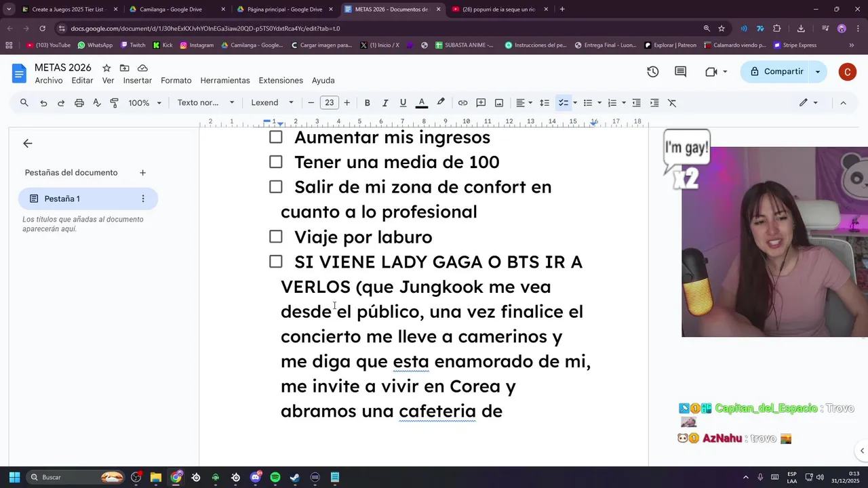Open the Extensiones menu
This screenshot has height=488, width=868.
[281, 81]
